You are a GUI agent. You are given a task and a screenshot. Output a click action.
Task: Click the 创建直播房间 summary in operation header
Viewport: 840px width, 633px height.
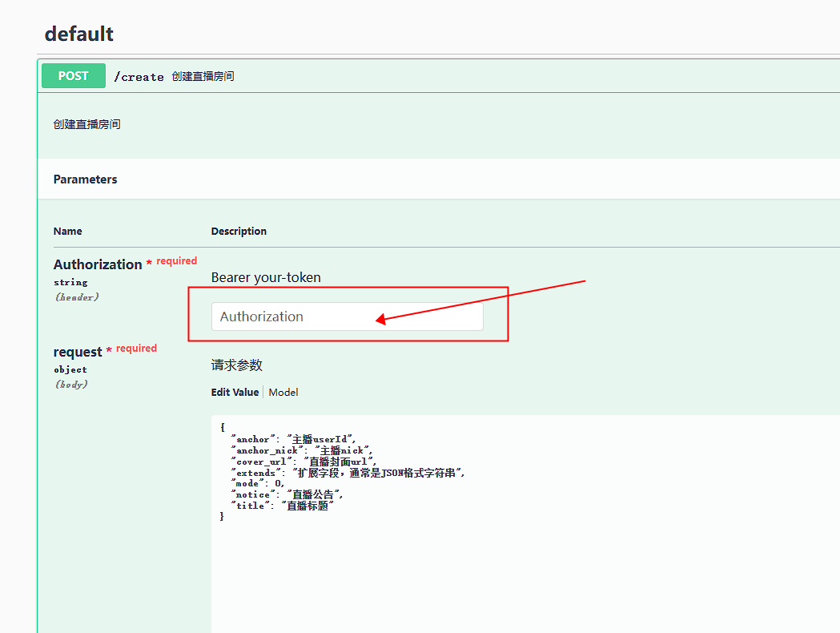pyautogui.click(x=203, y=77)
